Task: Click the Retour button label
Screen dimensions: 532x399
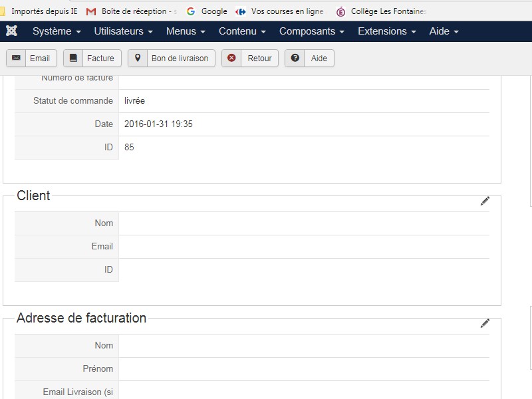Action: [259, 59]
